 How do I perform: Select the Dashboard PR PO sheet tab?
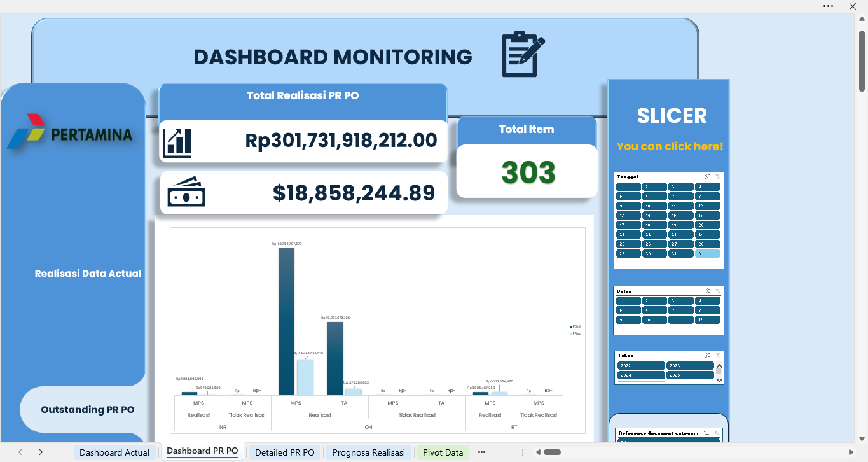point(202,451)
